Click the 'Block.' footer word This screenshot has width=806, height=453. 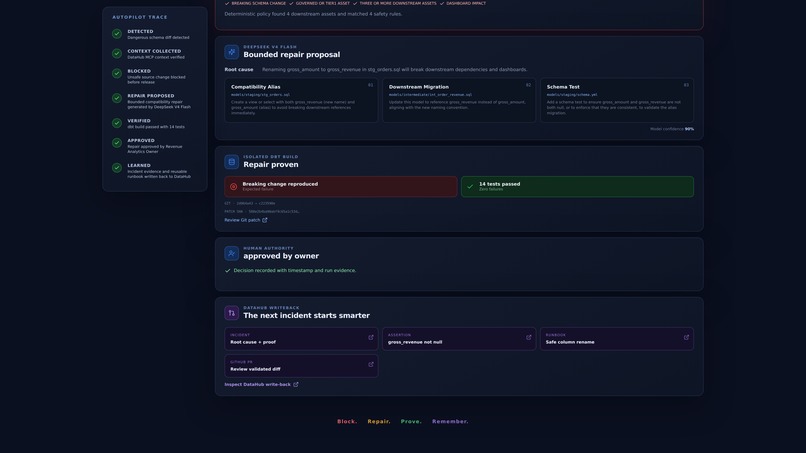(347, 422)
